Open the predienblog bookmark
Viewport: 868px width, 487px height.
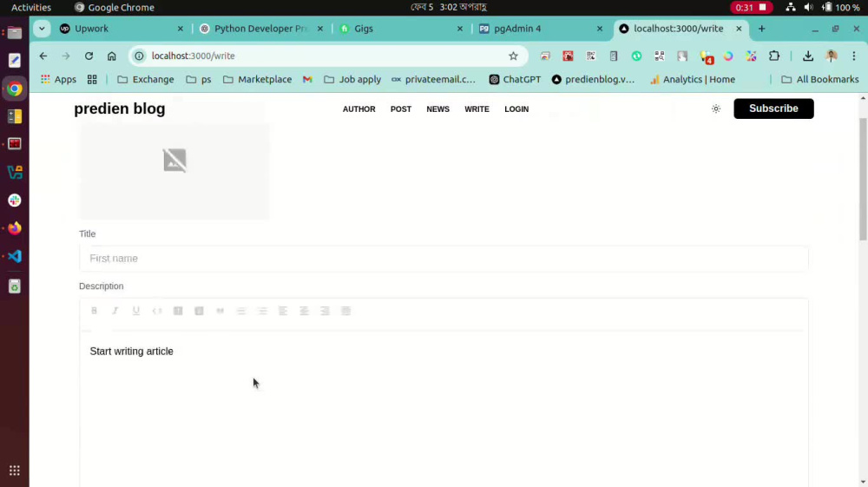click(593, 80)
